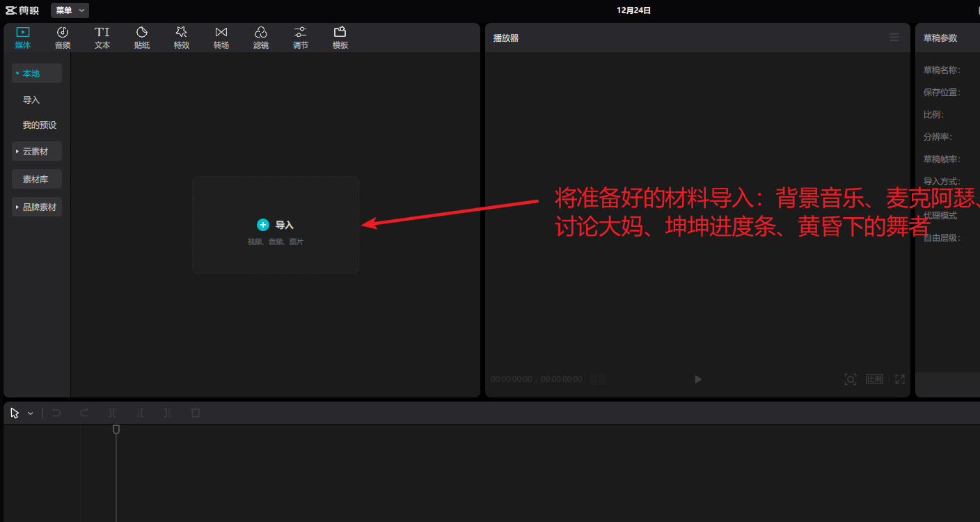Click the timeline playhead marker

click(116, 429)
